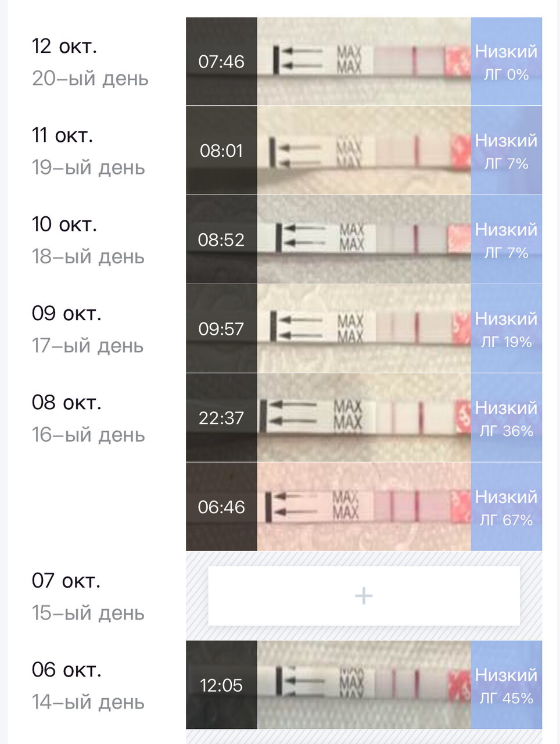Select the ЛГ 36% result label
Image resolution: width=560 pixels, height=744 pixels.
[x=507, y=431]
